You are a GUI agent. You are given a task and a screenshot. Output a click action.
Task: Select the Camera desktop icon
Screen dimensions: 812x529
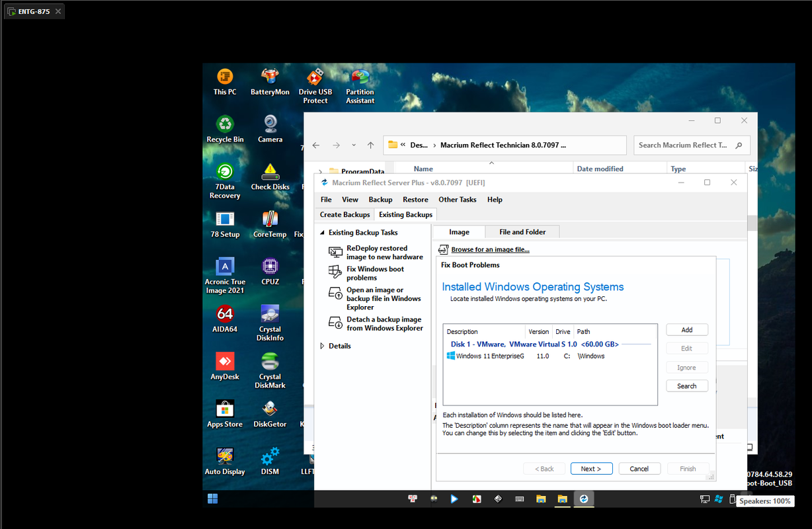coord(270,129)
